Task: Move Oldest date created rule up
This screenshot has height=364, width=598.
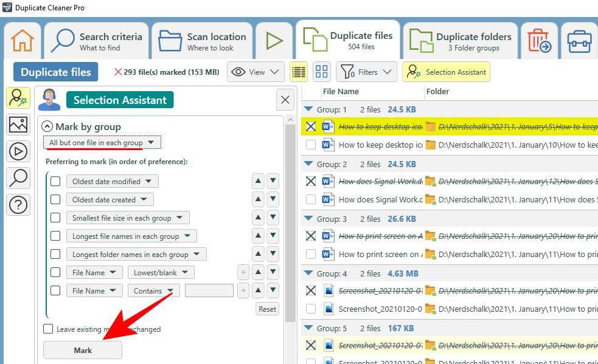Action: click(x=258, y=199)
